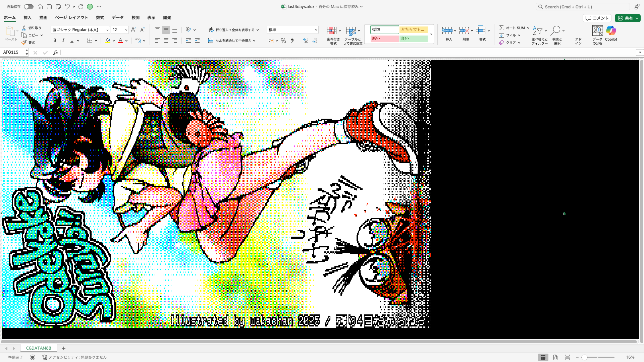Screen dimensions: 644x362
Task: Expand Merge and Center (セルを結合して中央揃え) options
Action: 254,41
